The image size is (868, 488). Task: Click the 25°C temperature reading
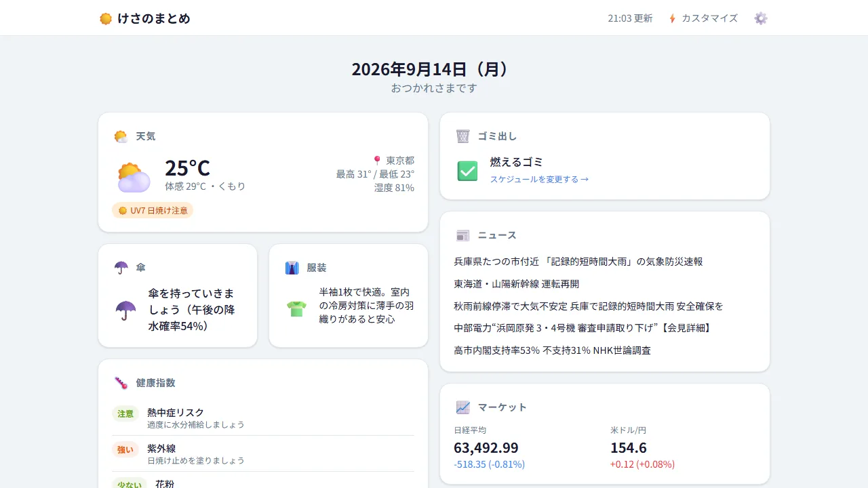click(x=187, y=167)
